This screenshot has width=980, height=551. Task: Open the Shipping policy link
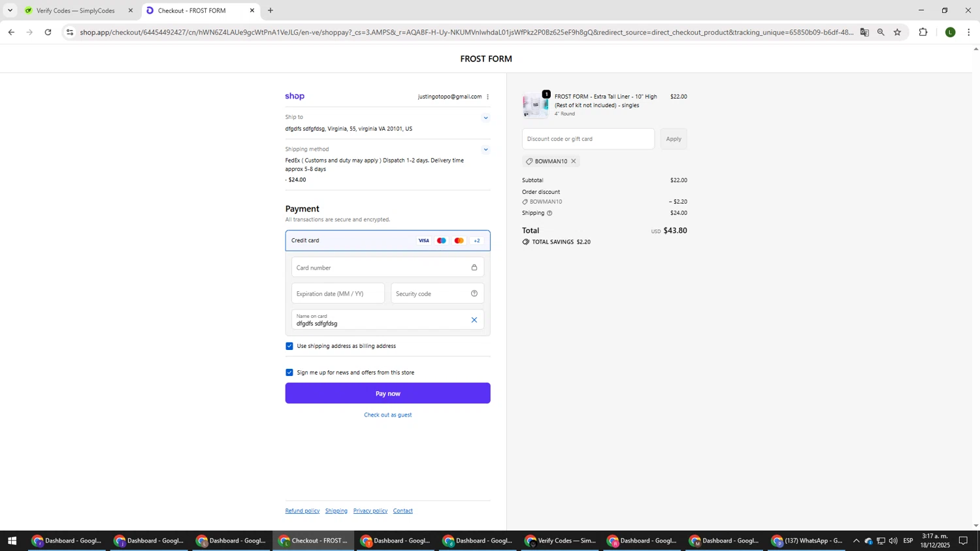(336, 511)
